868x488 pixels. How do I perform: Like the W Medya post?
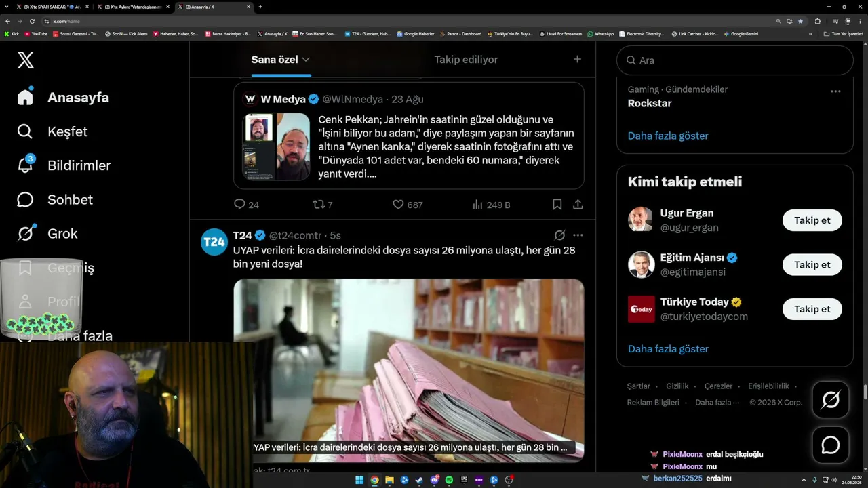tap(398, 204)
